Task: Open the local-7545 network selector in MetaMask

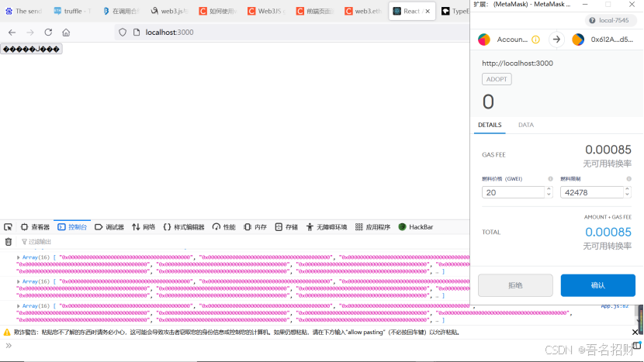Action: click(611, 20)
